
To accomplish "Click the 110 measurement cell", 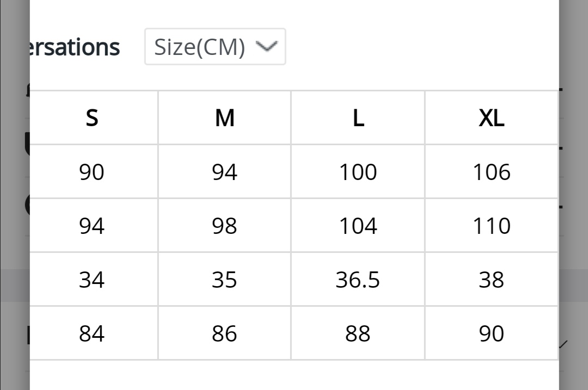I will click(491, 226).
